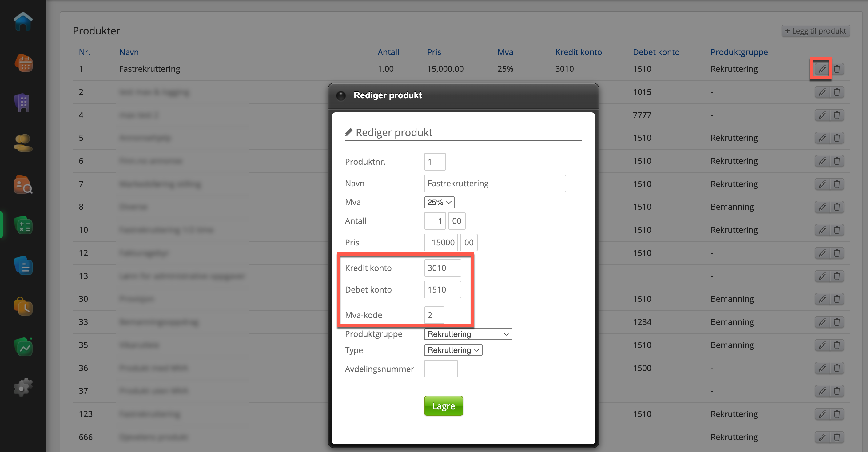Edit product 123 with pencil icon
868x452 pixels.
click(822, 414)
